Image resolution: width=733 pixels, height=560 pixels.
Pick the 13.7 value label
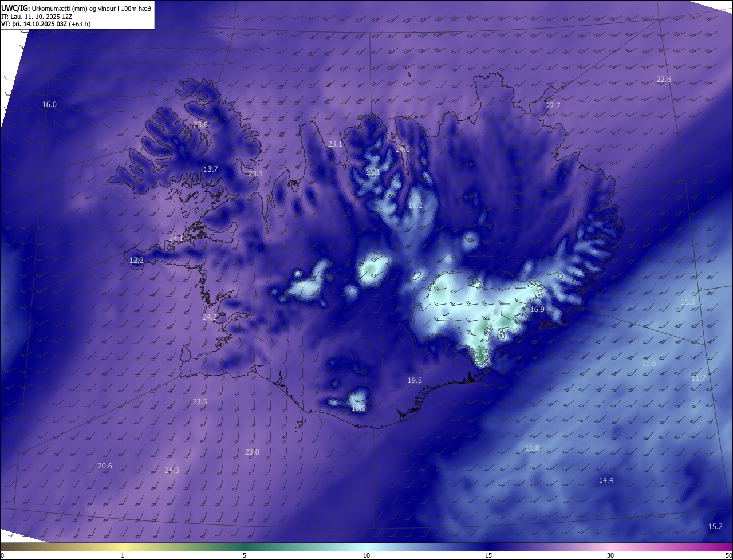point(211,169)
